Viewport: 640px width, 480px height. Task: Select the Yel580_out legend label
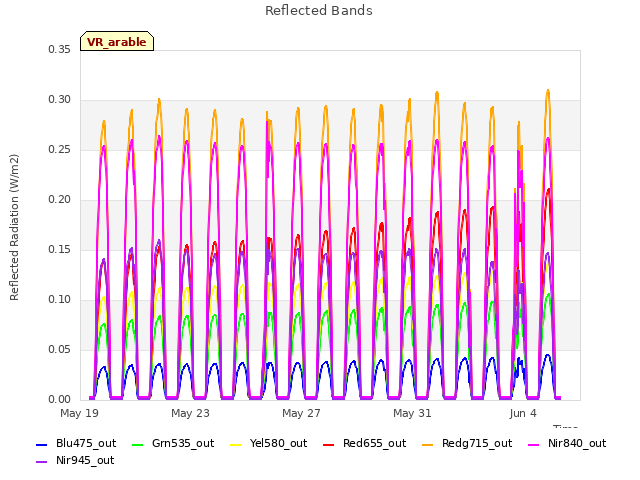tap(278, 444)
